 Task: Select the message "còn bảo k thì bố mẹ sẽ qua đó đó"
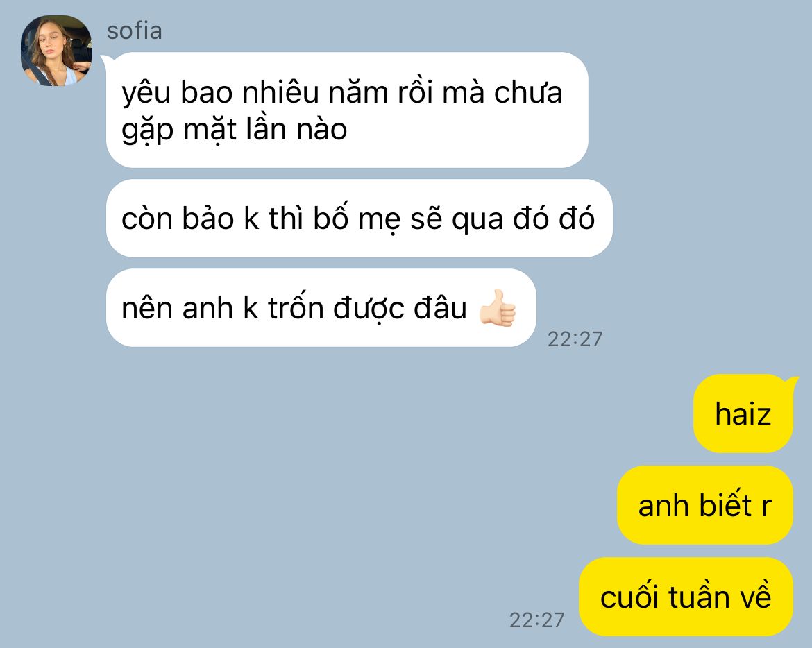click(x=359, y=218)
